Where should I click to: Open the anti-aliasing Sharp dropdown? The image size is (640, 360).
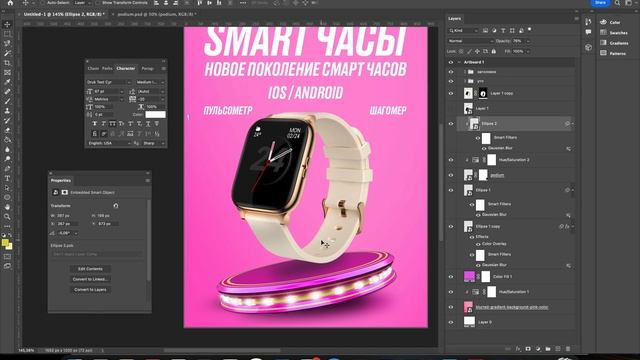coord(153,143)
